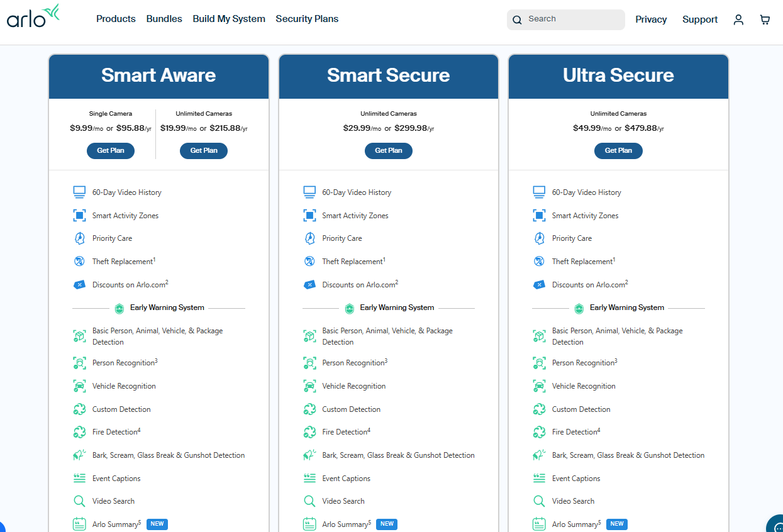
Task: Click Priority Care text in Smart Secure
Action: pyautogui.click(x=342, y=238)
